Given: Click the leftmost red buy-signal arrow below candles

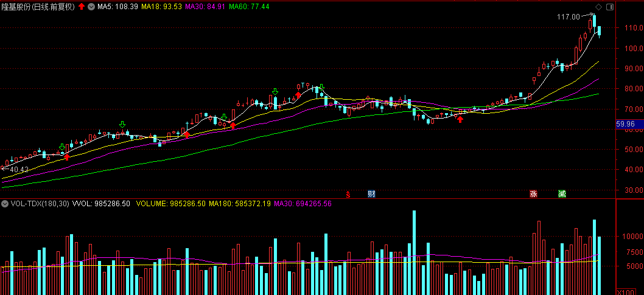Looking at the screenshot, I should click(66, 157).
